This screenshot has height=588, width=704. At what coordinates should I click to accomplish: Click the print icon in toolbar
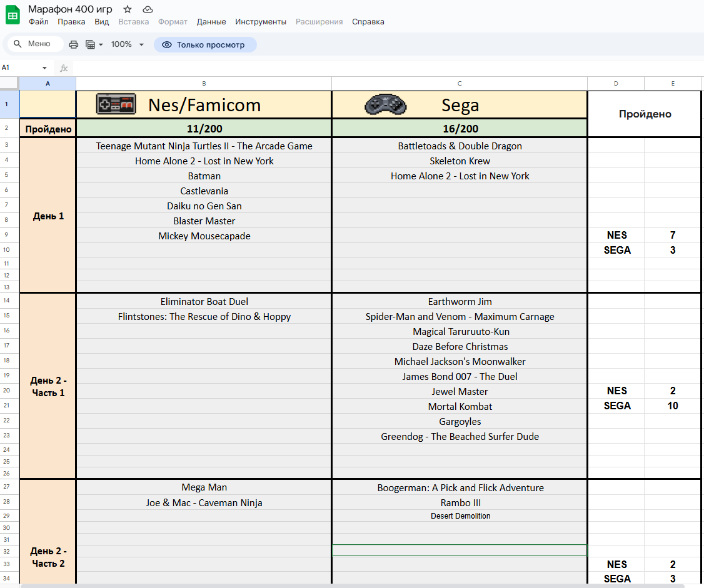pyautogui.click(x=74, y=44)
